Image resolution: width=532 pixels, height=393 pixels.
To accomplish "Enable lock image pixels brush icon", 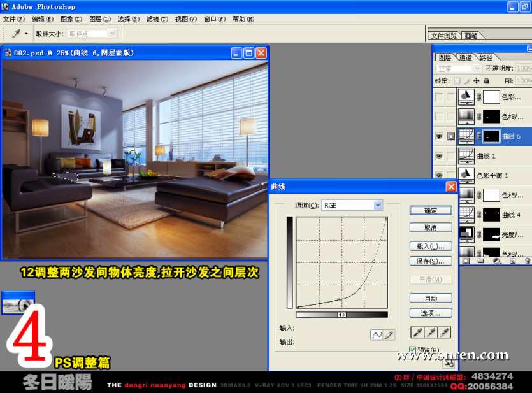I will [467, 81].
